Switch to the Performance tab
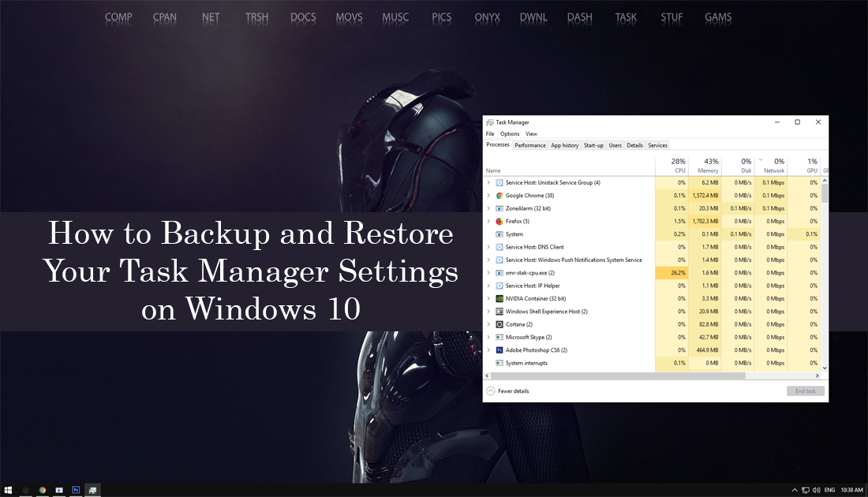The image size is (868, 497). (x=529, y=146)
